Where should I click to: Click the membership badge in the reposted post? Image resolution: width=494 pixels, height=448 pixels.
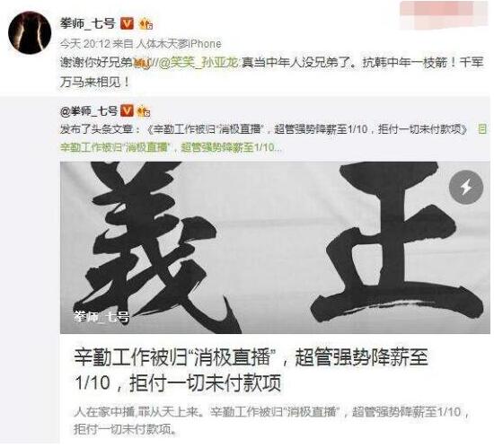coord(145,111)
